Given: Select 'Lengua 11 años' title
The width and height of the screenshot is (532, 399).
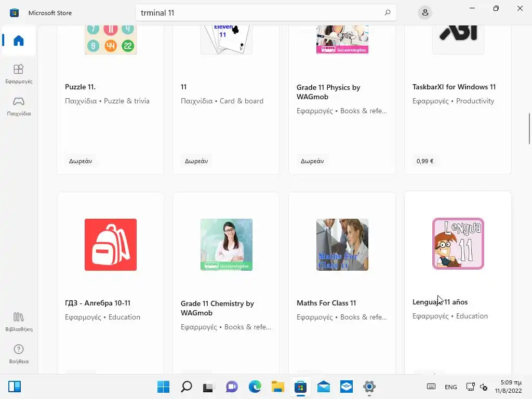Looking at the screenshot, I should point(440,302).
